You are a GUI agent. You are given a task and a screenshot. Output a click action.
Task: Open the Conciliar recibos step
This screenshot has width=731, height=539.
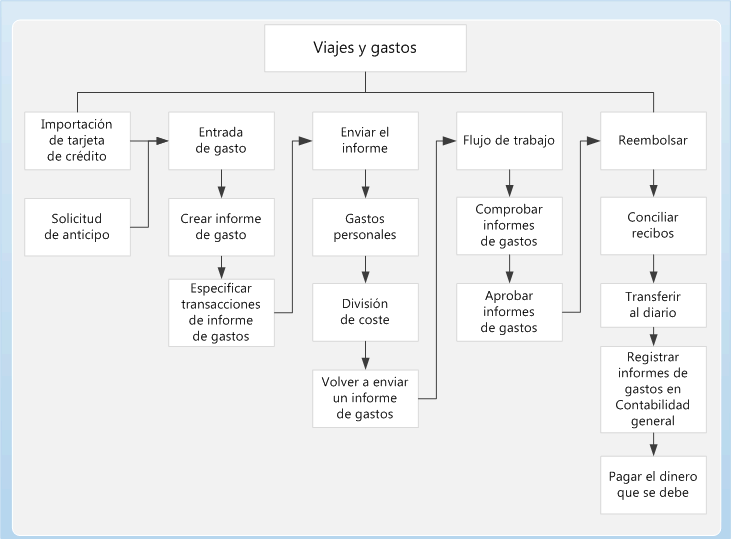click(653, 226)
